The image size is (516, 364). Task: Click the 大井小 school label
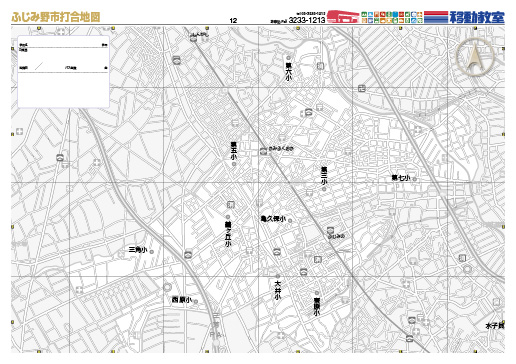pos(278,290)
